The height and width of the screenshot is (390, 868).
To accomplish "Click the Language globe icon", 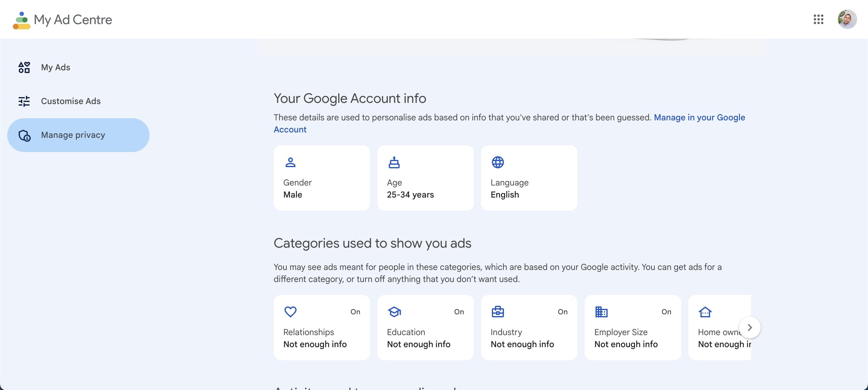I will (x=497, y=163).
